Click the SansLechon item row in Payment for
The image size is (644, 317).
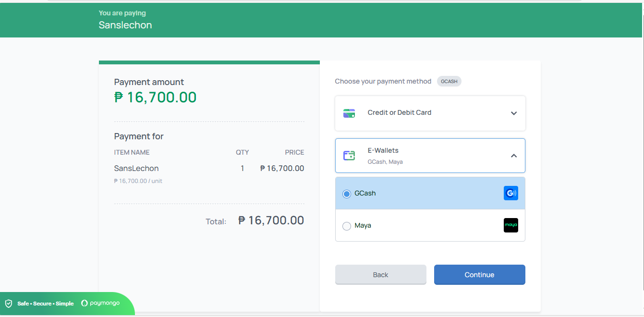136,168
